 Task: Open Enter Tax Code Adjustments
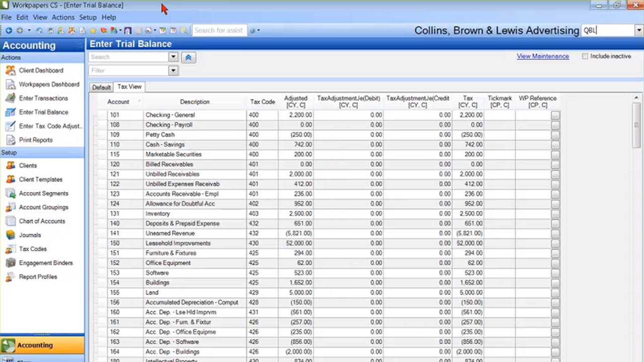[x=49, y=126]
